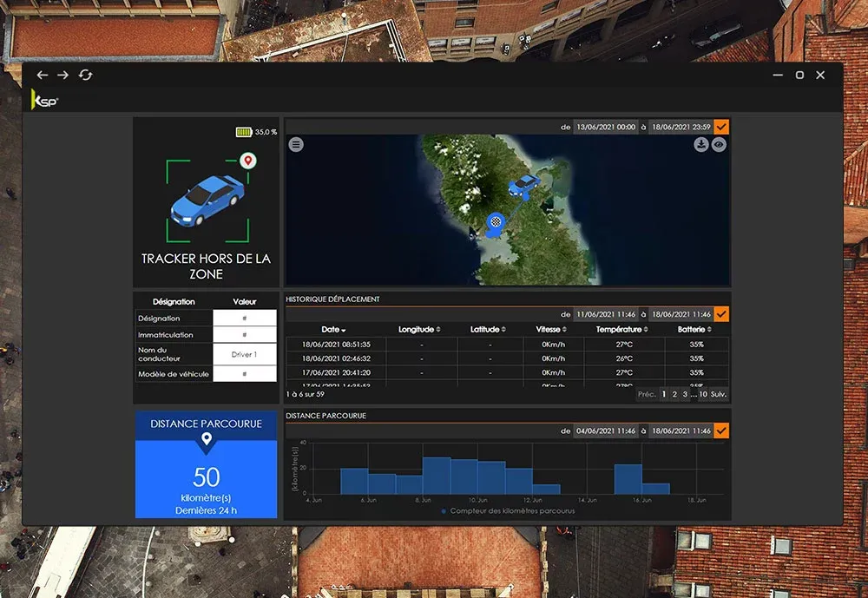The height and width of the screenshot is (598, 868).
Task: Go back with the left arrow
Action: [43, 76]
